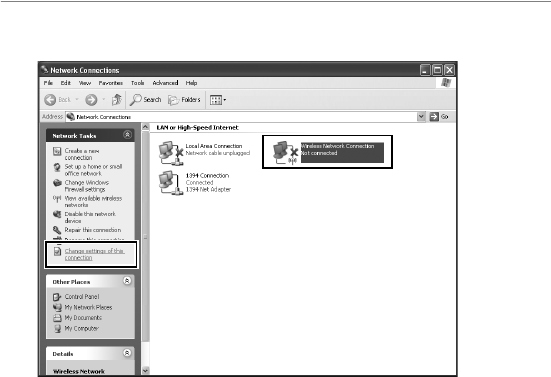Click Create a new connection link
This screenshot has width=551, height=377.
[82, 154]
